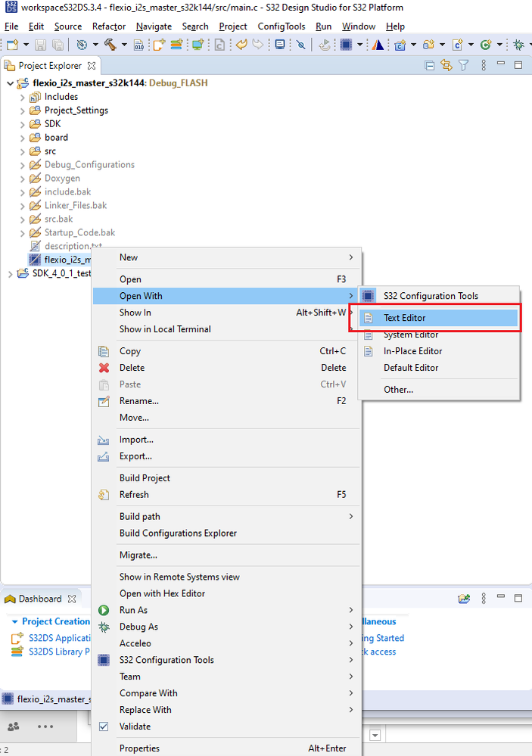Image resolution: width=532 pixels, height=756 pixels.
Task: Collapse the flexio_i2s_master_s32k144 project node
Action: [9, 83]
